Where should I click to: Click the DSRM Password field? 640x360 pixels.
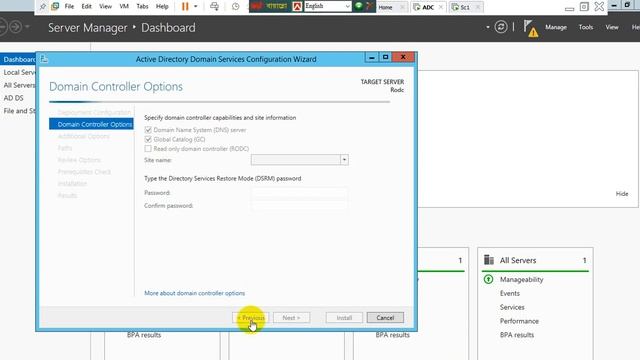pyautogui.click(x=299, y=193)
